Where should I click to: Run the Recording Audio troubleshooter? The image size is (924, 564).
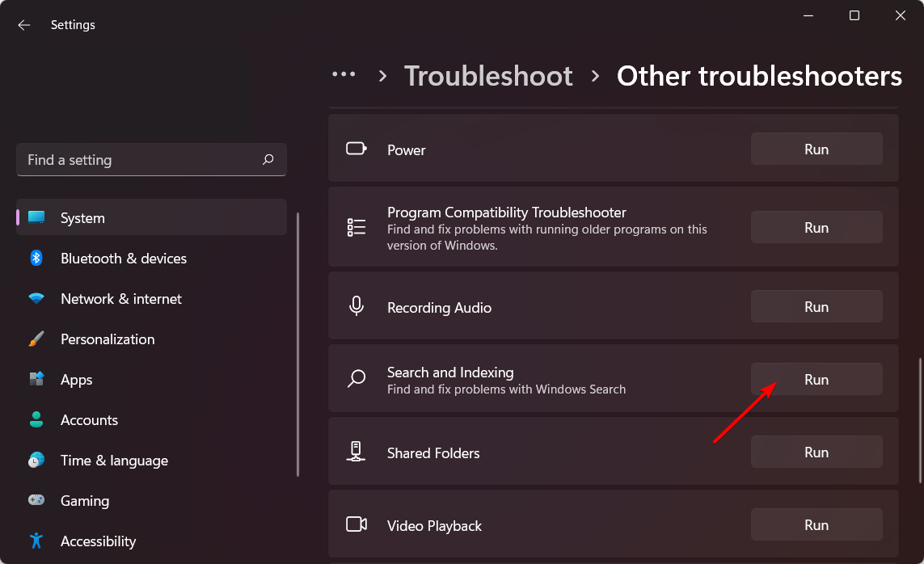pyautogui.click(x=816, y=306)
